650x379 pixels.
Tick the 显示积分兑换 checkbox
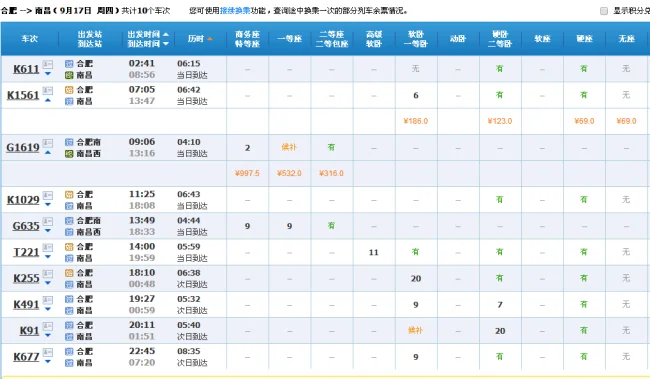coord(604,11)
